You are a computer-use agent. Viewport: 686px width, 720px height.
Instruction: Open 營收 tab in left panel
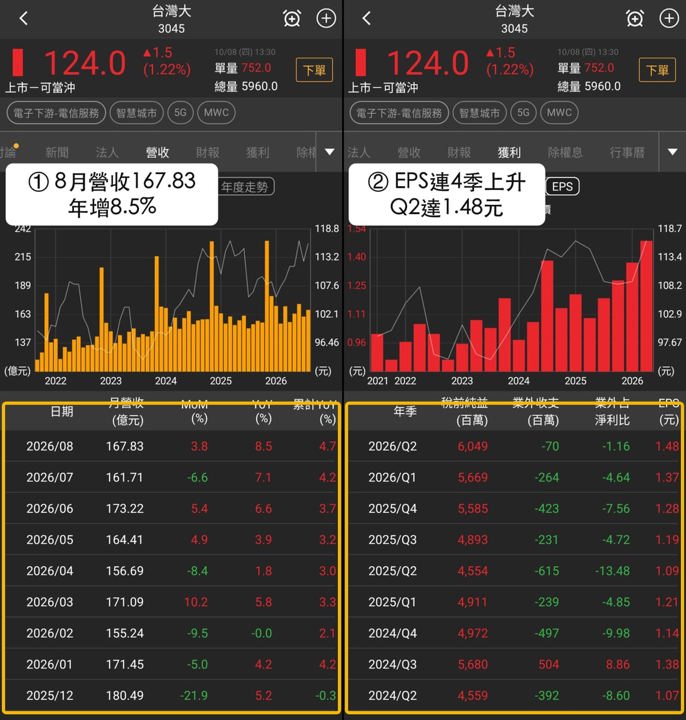tap(157, 152)
